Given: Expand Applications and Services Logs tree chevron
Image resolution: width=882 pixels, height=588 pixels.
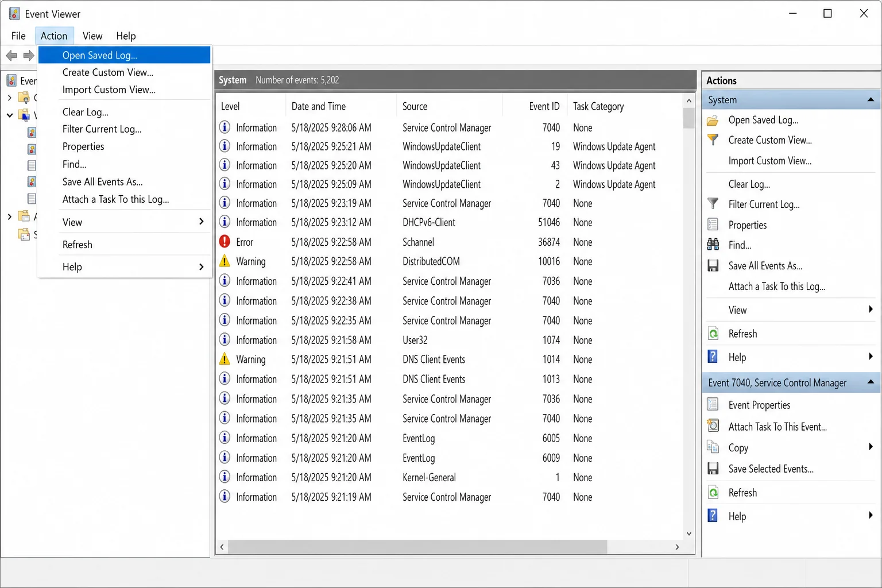Looking at the screenshot, I should tap(9, 216).
